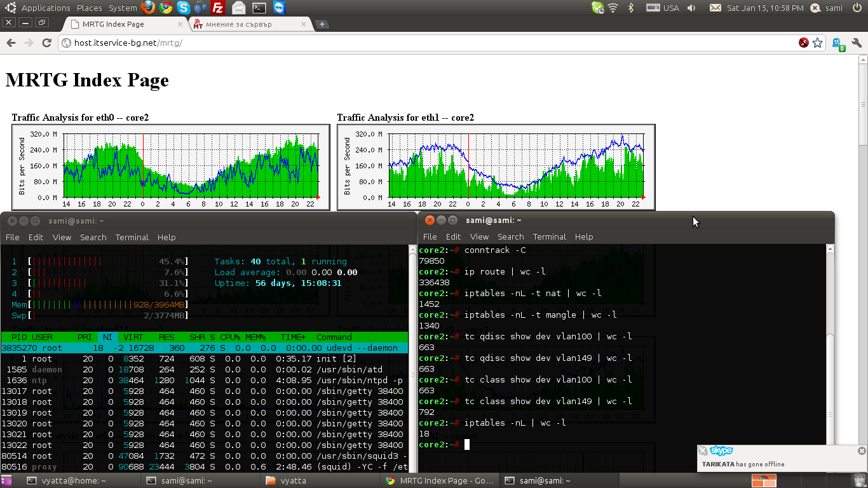Open the messaging envelope indicator

(715, 8)
